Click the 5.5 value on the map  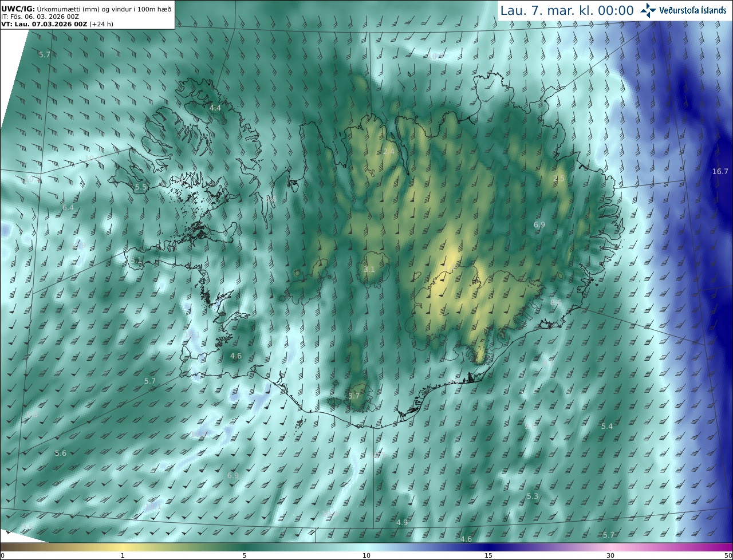(141, 187)
